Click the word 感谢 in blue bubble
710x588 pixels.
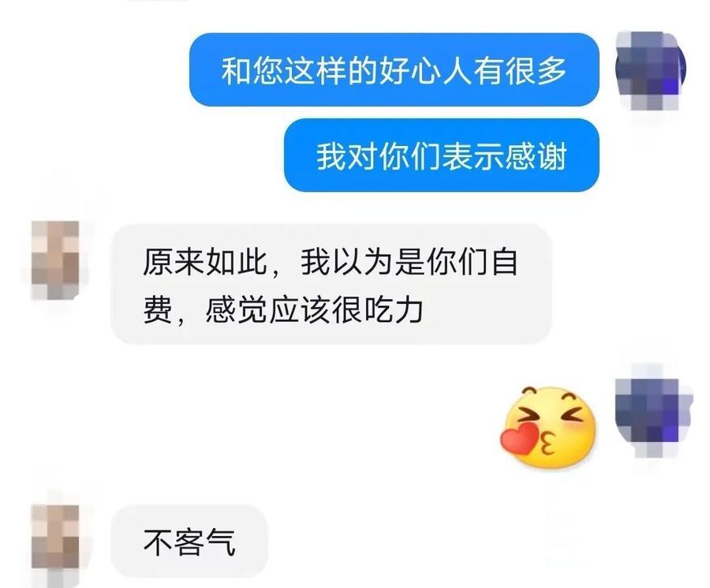(536, 155)
